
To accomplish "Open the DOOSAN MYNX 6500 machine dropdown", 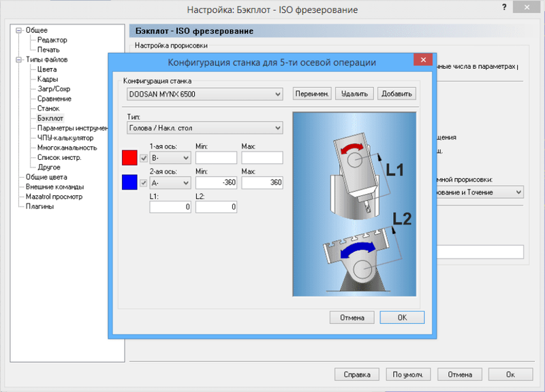I will pyautogui.click(x=205, y=94).
